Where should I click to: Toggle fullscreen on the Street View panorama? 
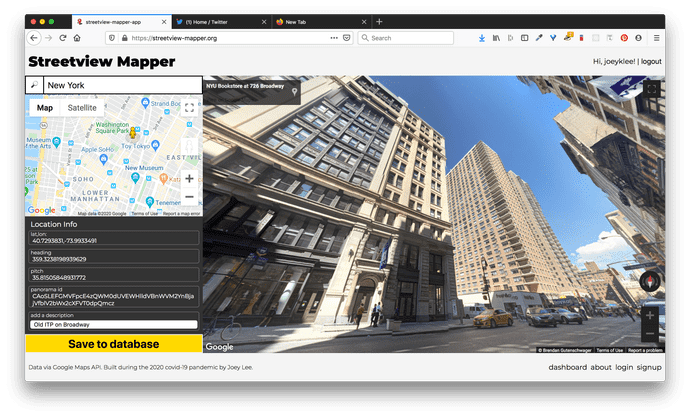651,89
